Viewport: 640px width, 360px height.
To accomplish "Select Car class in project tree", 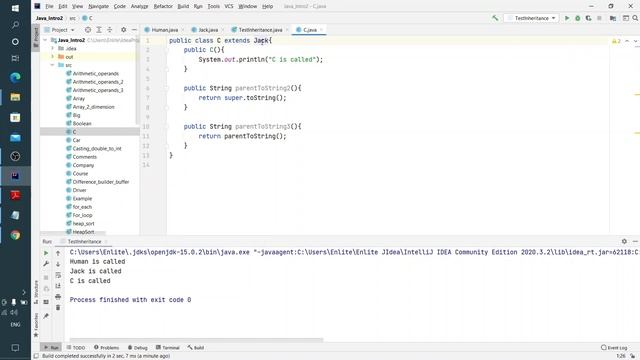I will (76, 140).
